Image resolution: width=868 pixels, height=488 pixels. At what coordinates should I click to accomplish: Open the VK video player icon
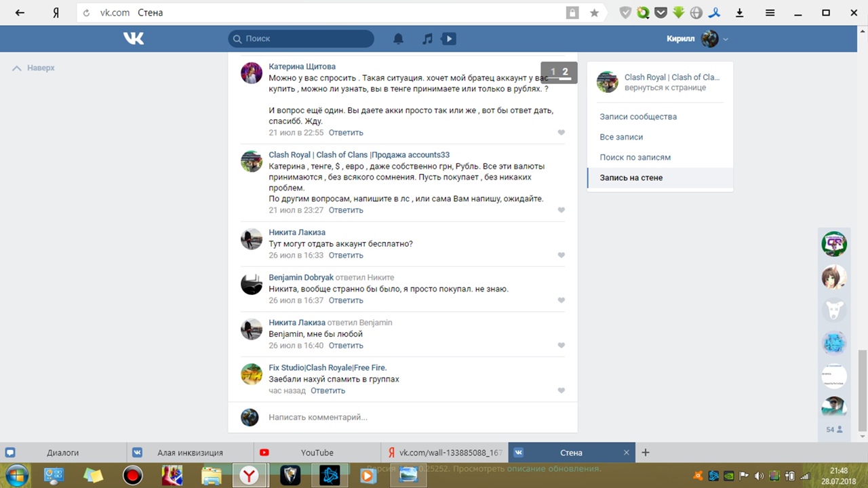448,39
